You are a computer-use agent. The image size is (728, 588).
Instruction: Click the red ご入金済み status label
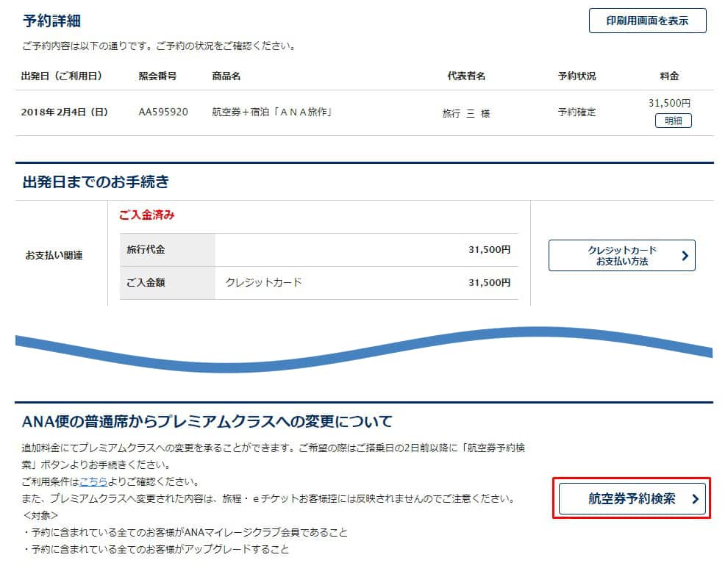coord(146,215)
